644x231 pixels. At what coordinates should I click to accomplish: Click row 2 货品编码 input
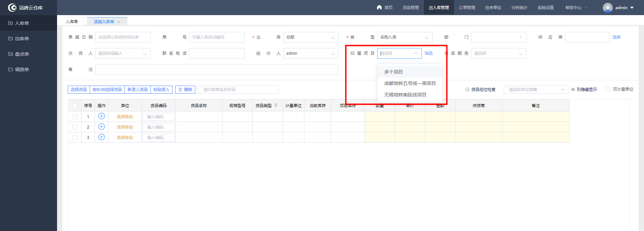point(158,127)
